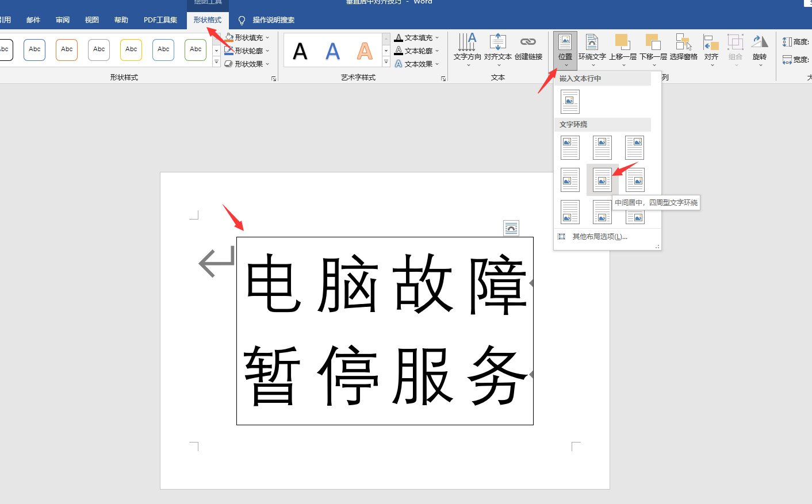
Task: Apply gray outline Abc shape style
Action: tap(99, 49)
